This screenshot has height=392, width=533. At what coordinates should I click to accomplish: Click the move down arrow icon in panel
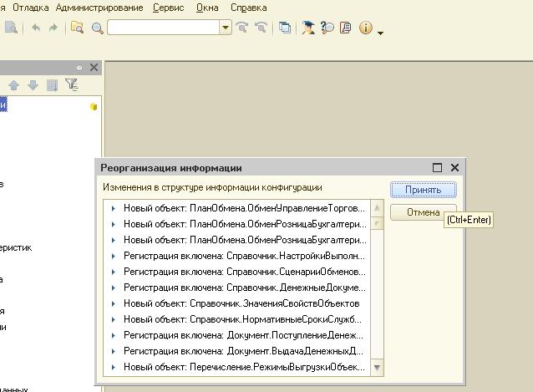(33, 85)
